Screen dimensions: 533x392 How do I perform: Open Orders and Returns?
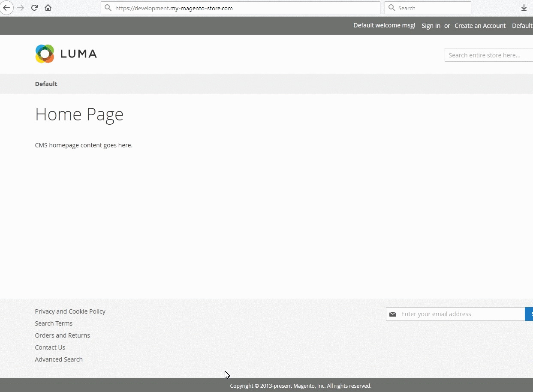[63, 335]
